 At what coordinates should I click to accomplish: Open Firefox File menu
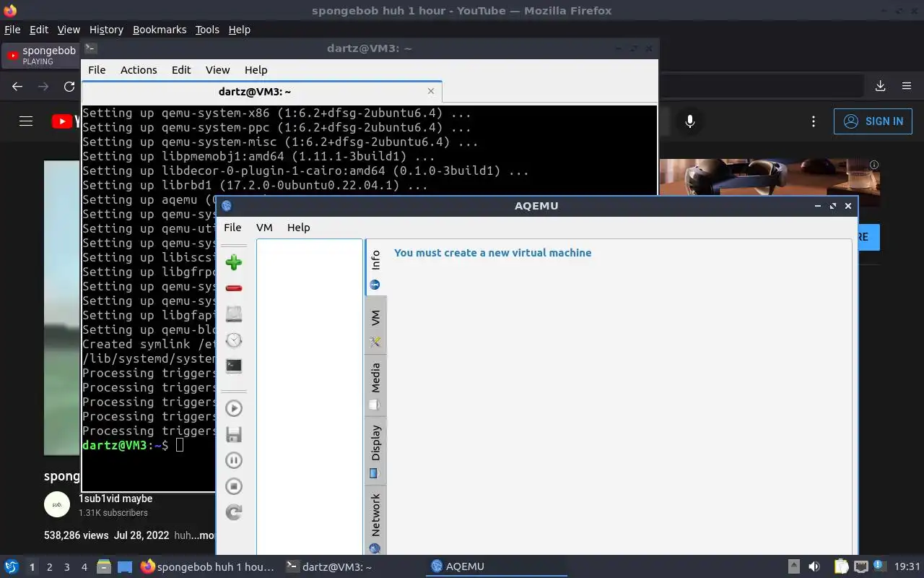point(12,30)
